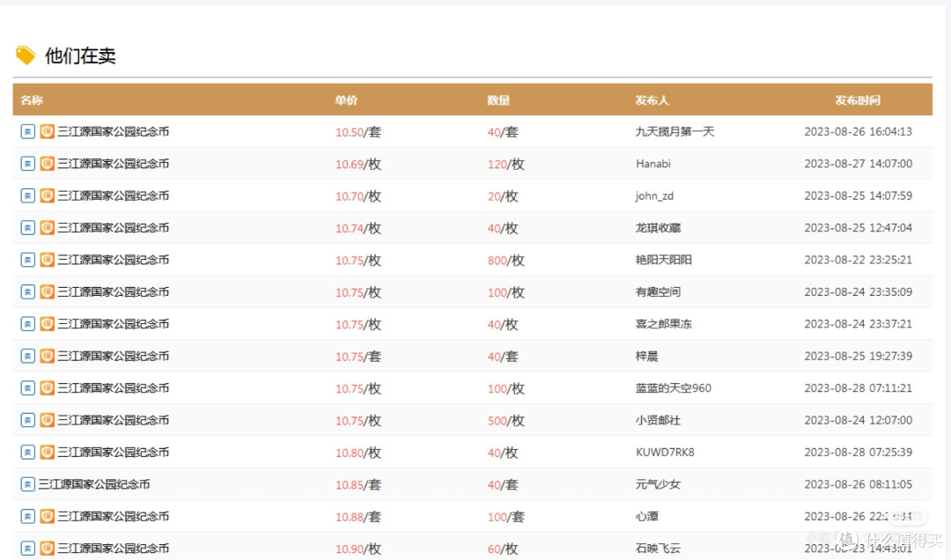Click the orange 保 badge in KUWD7RK8's row
This screenshot has width=951, height=560.
48,453
